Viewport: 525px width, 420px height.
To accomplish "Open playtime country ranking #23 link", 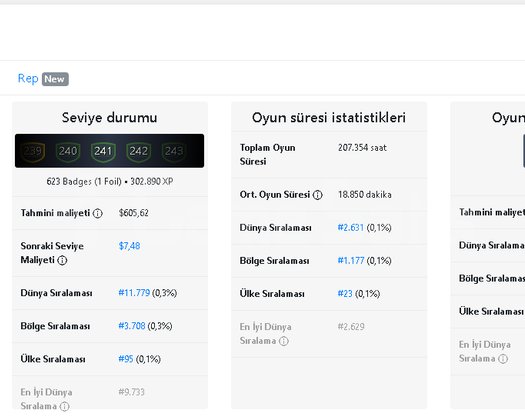I will [345, 294].
